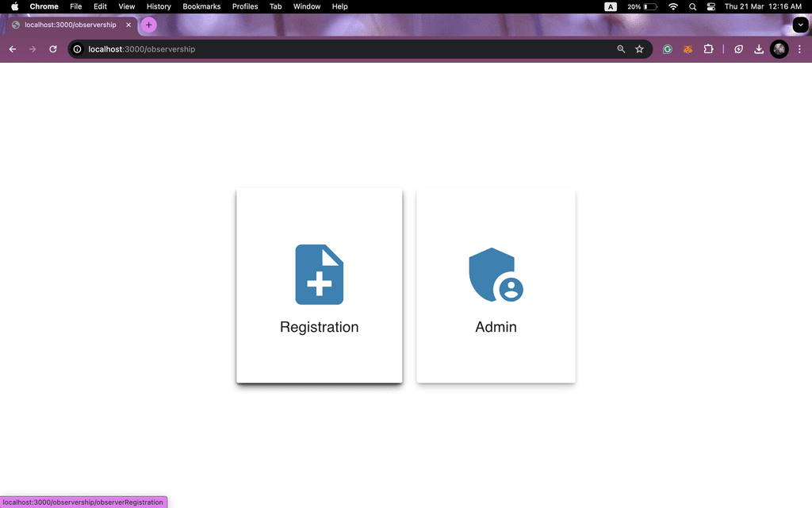Open a new tab with plus button
Viewport: 812px width, 508px height.
(148, 25)
